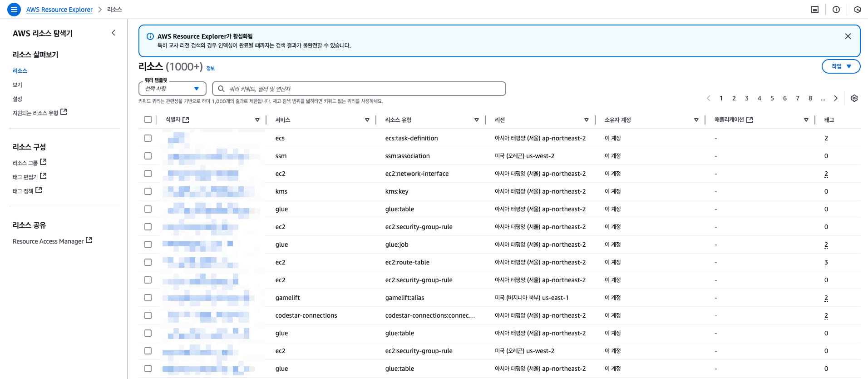Open filter arrow on 리전 column
The width and height of the screenshot is (868, 379).
587,120
